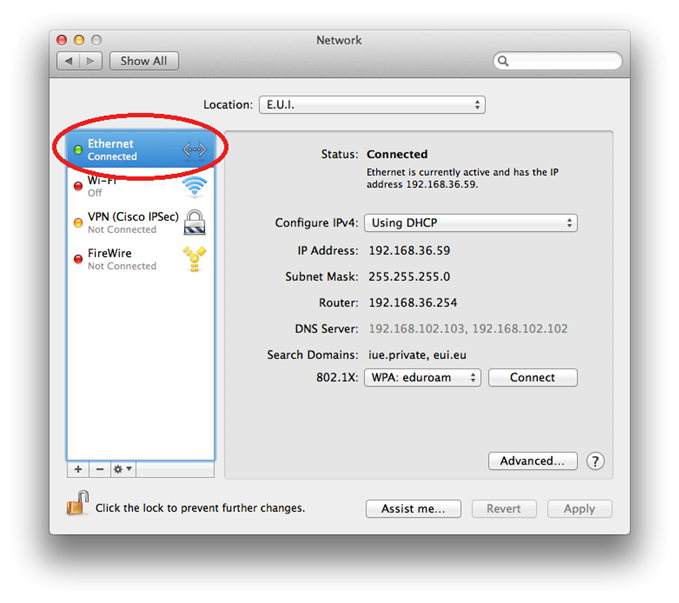Select the Wi-Fi service in list
Viewport: 679px width, 603px height.
point(120,186)
